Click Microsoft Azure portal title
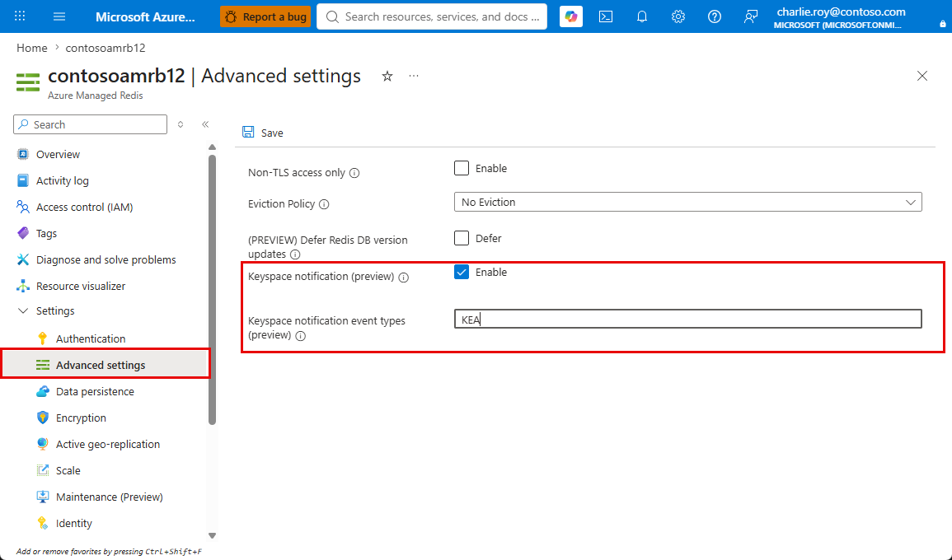 [x=145, y=16]
